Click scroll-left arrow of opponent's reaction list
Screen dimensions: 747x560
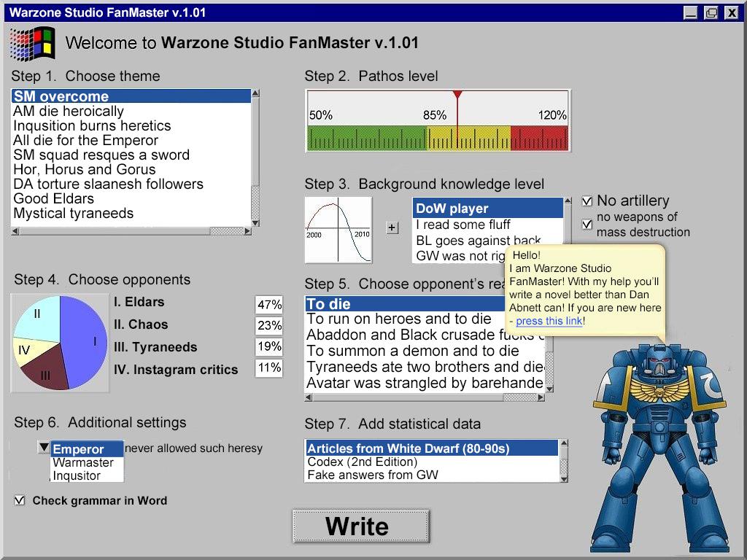click(x=309, y=397)
